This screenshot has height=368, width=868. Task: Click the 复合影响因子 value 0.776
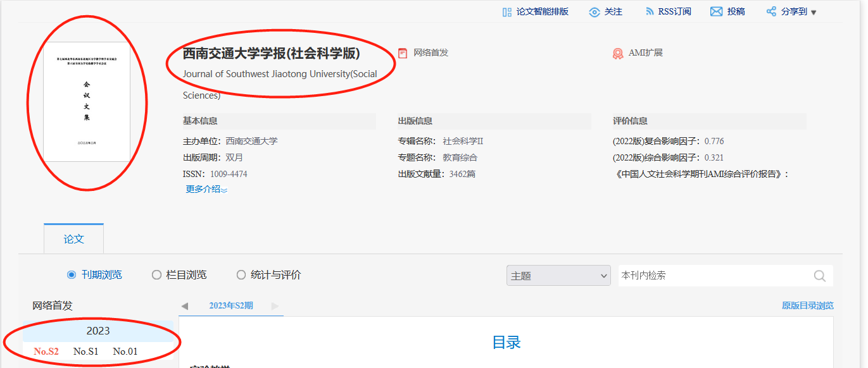pyautogui.click(x=714, y=141)
